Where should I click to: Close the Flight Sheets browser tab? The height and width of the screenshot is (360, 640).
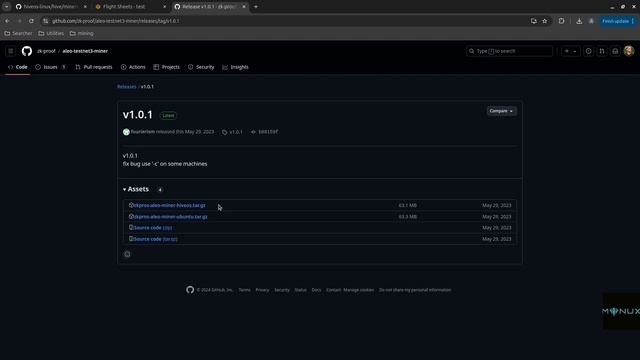pyautogui.click(x=164, y=7)
